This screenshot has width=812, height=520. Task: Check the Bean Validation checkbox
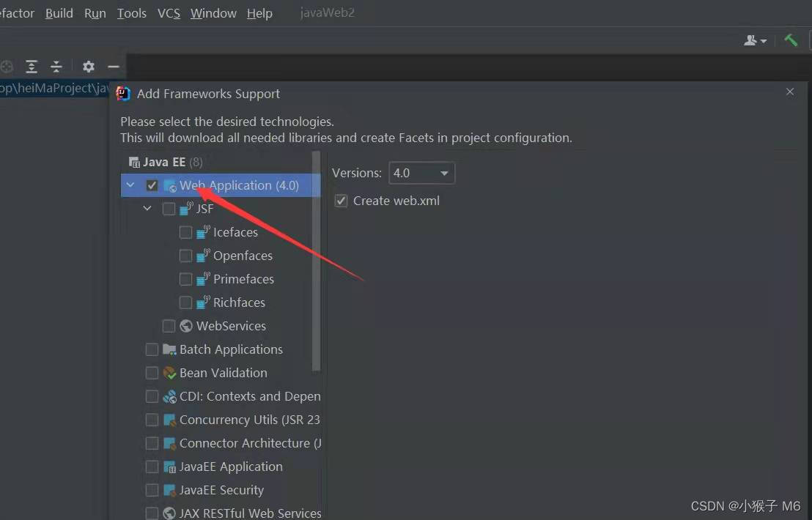[x=152, y=373]
